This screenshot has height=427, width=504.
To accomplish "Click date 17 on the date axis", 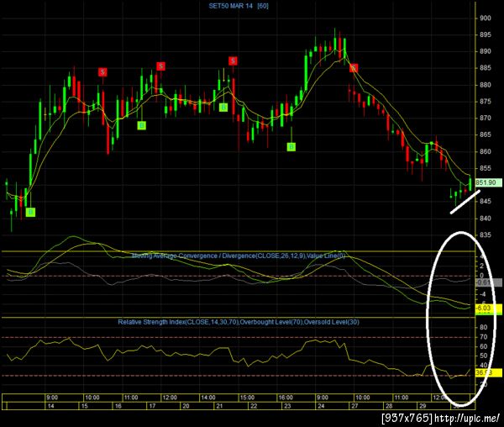I will click(152, 406).
